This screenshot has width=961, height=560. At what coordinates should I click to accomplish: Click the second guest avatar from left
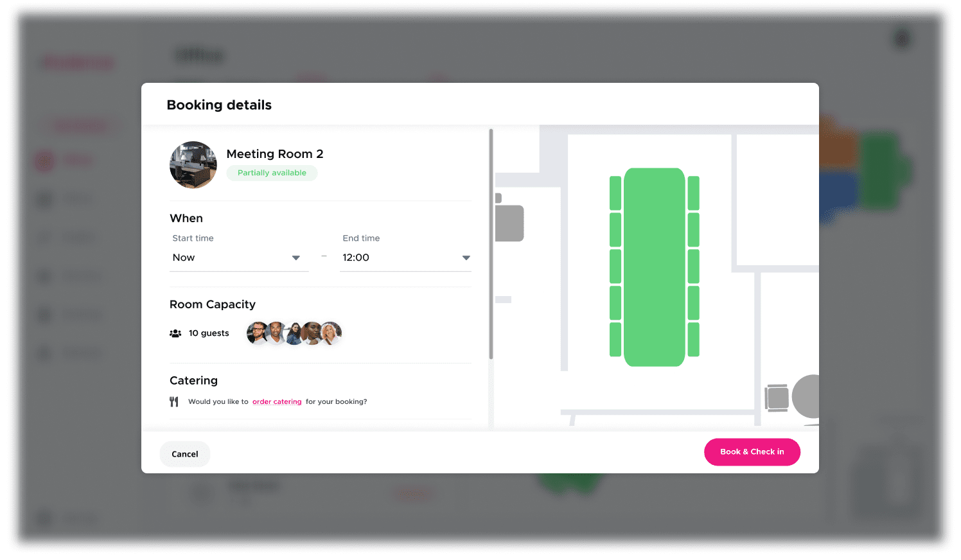276,333
